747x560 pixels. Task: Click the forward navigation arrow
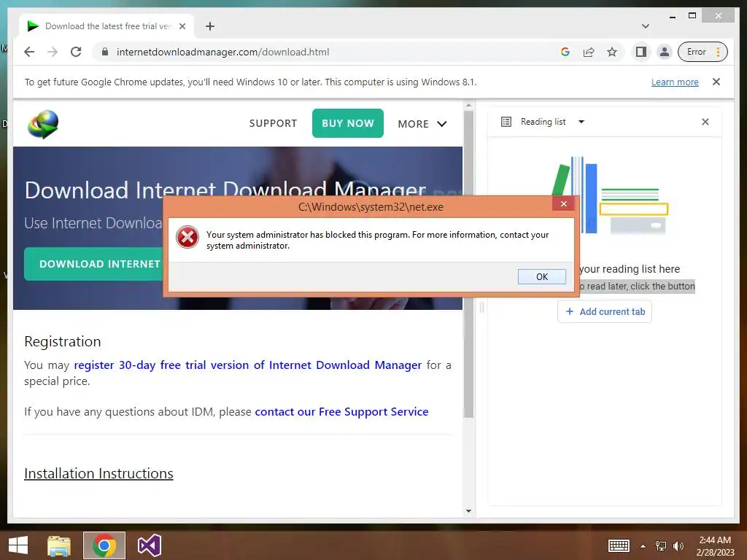[53, 52]
